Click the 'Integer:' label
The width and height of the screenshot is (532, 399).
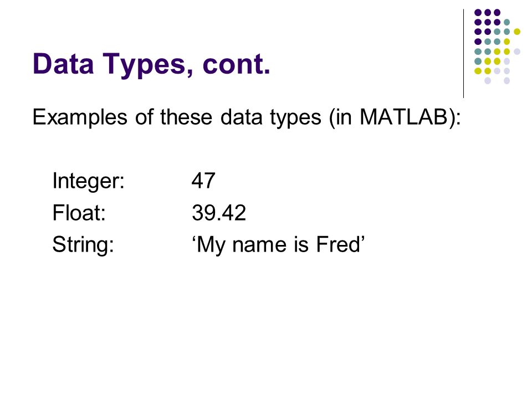[x=89, y=181]
